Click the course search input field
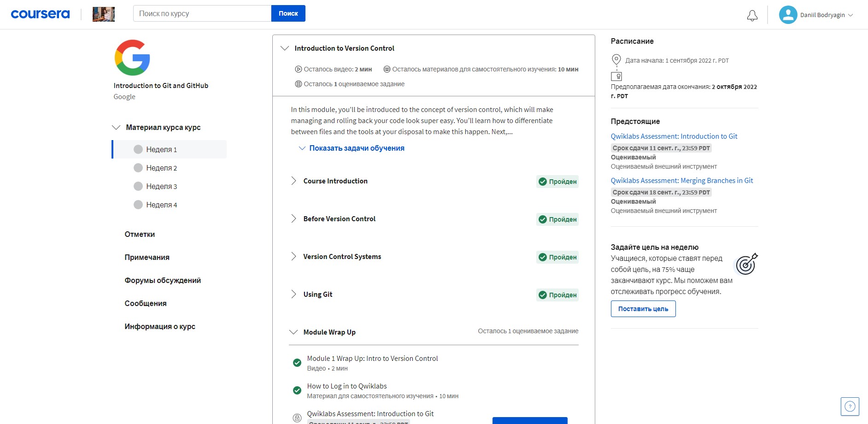 point(202,13)
